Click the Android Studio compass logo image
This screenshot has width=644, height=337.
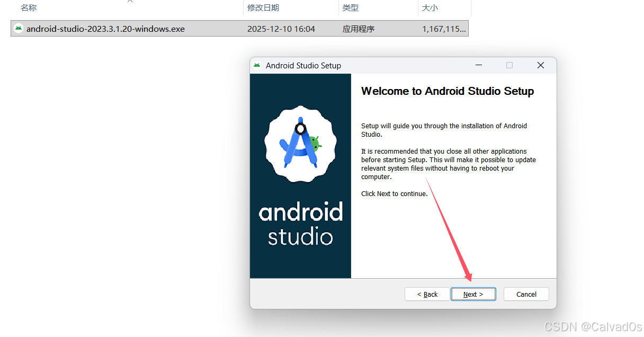[x=300, y=144]
